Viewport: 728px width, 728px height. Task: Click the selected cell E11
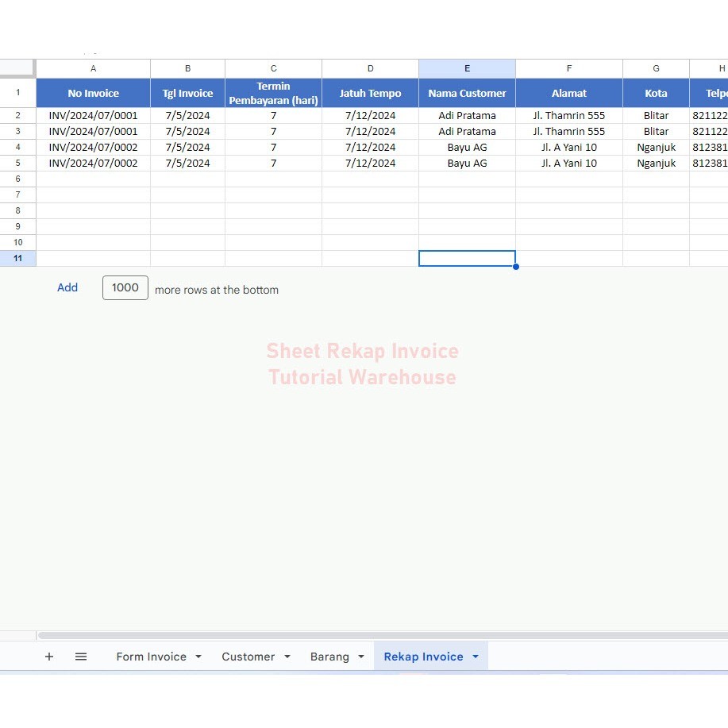(x=467, y=258)
